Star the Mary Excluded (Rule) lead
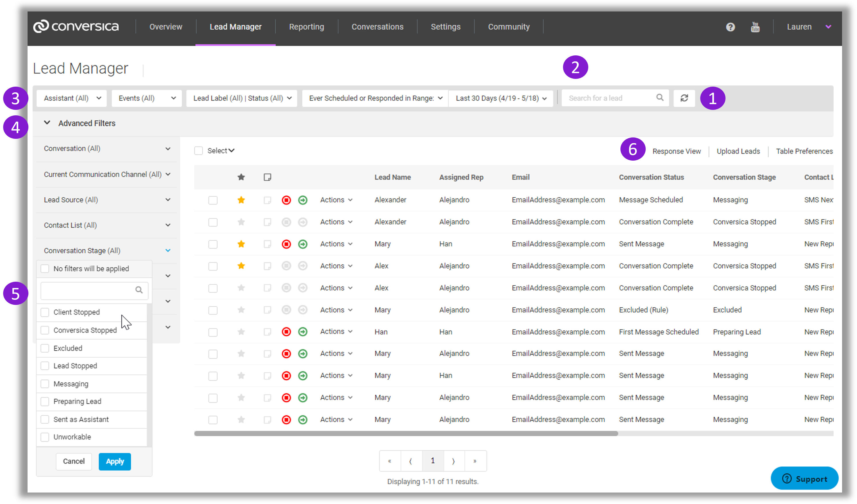Screen dimensions: 857x504 (x=241, y=310)
